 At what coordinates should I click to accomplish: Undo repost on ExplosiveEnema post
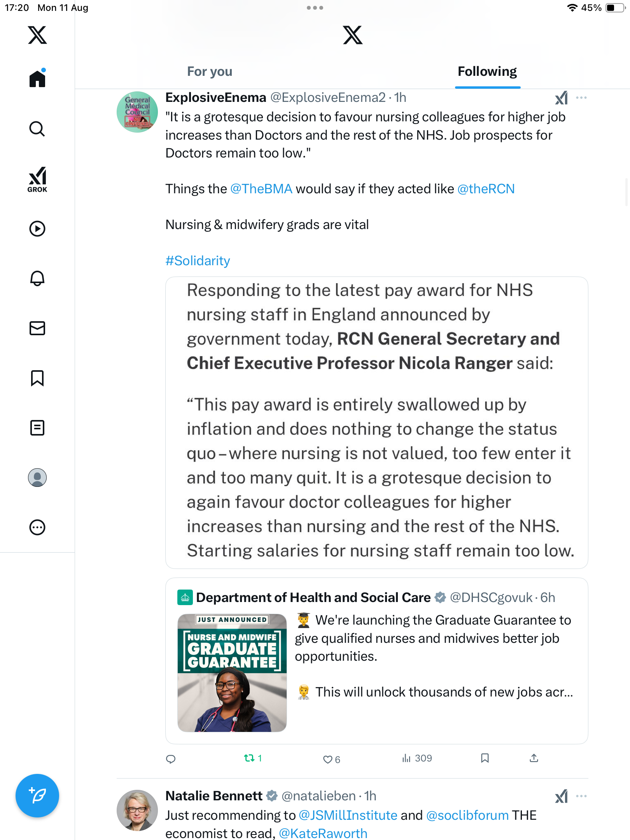[x=249, y=758]
